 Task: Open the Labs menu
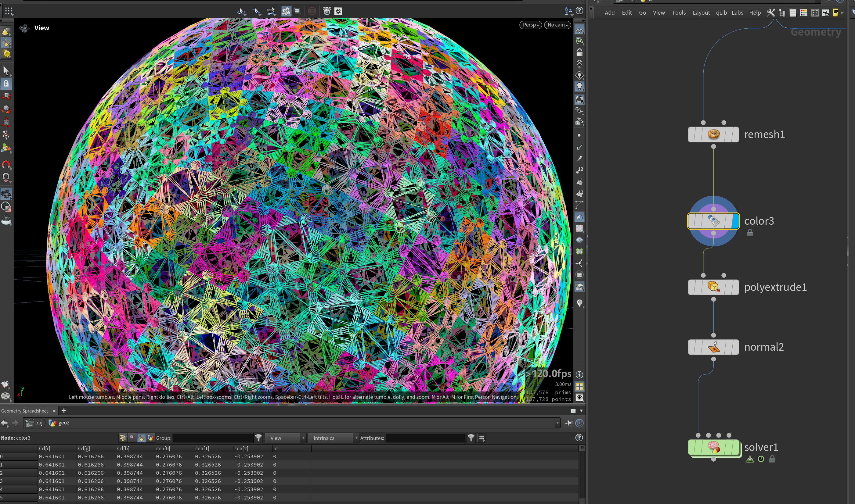pos(737,13)
